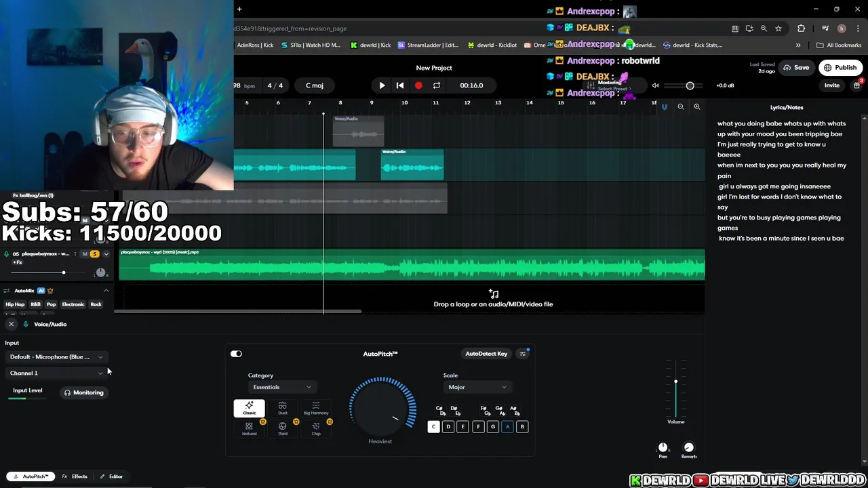Select the Classic AutoPitch preset
The image size is (868, 488).
(x=250, y=408)
